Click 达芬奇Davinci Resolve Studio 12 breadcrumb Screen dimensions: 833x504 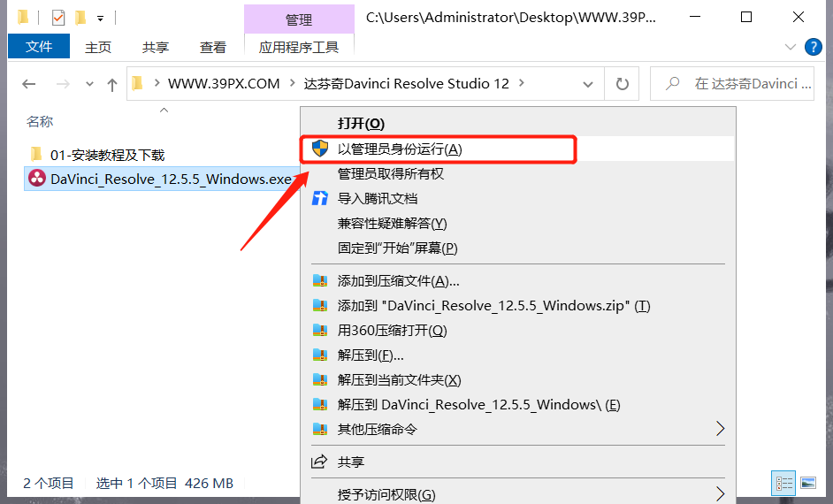407,83
